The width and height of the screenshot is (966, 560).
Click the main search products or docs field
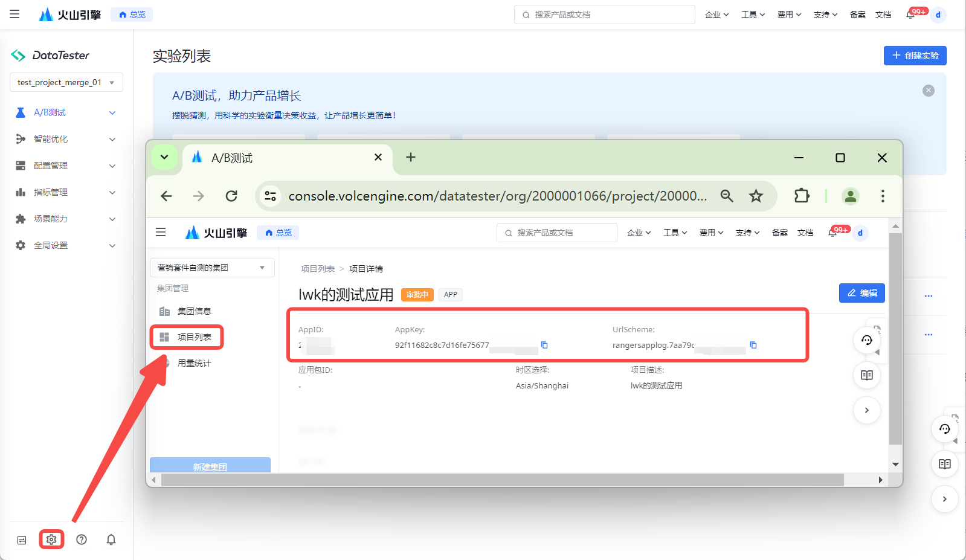tap(604, 14)
